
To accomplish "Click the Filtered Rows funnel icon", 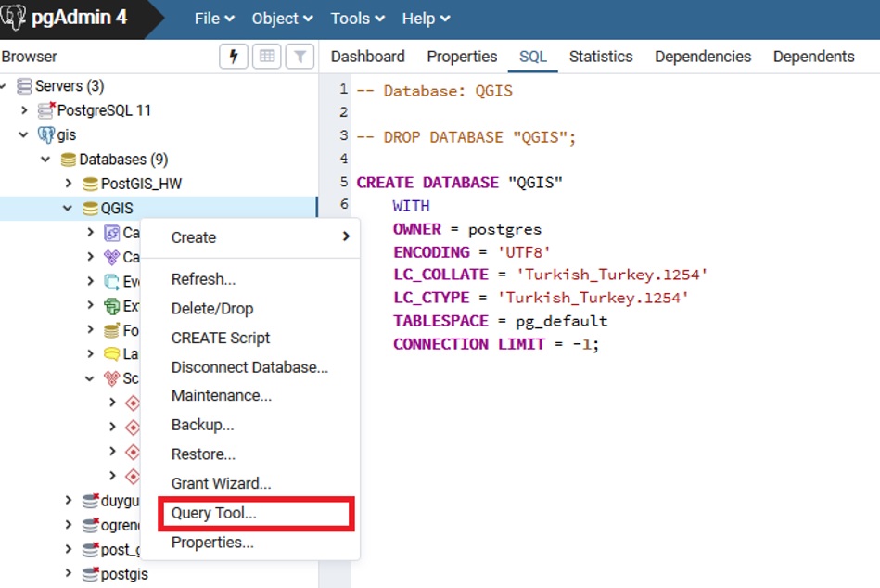I will pos(300,57).
